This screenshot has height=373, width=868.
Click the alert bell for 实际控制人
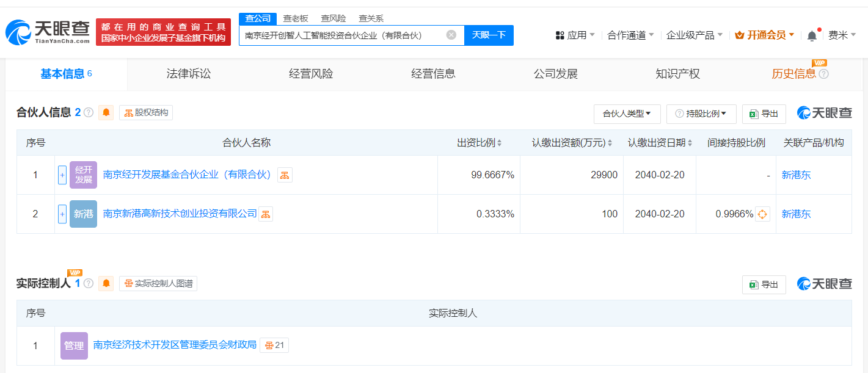tap(106, 283)
